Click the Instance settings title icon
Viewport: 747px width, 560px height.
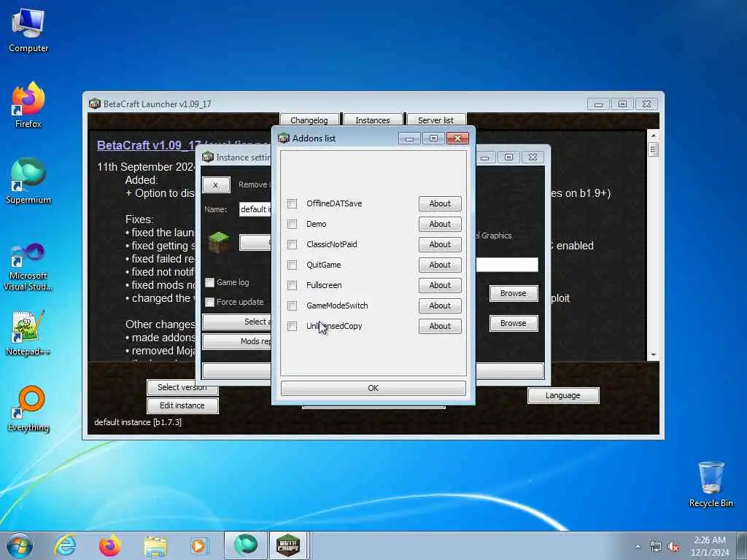coord(208,157)
